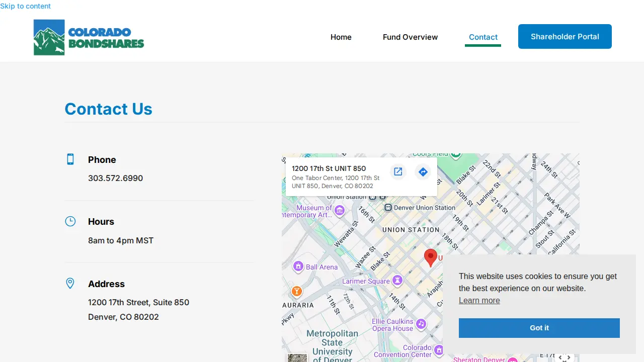Click the "8am to 4pm MST" hours text
644x362 pixels.
(x=121, y=240)
